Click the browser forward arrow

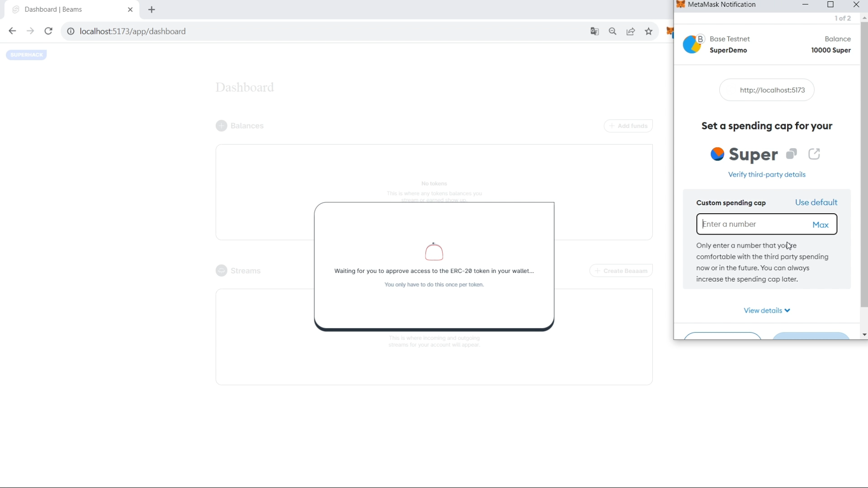click(30, 31)
